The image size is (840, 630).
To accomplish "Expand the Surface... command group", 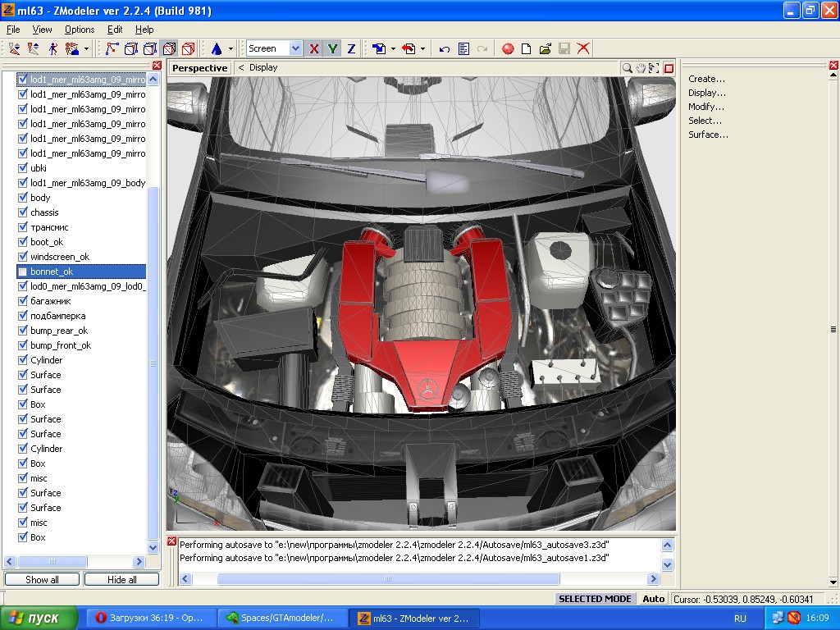I will click(x=708, y=135).
